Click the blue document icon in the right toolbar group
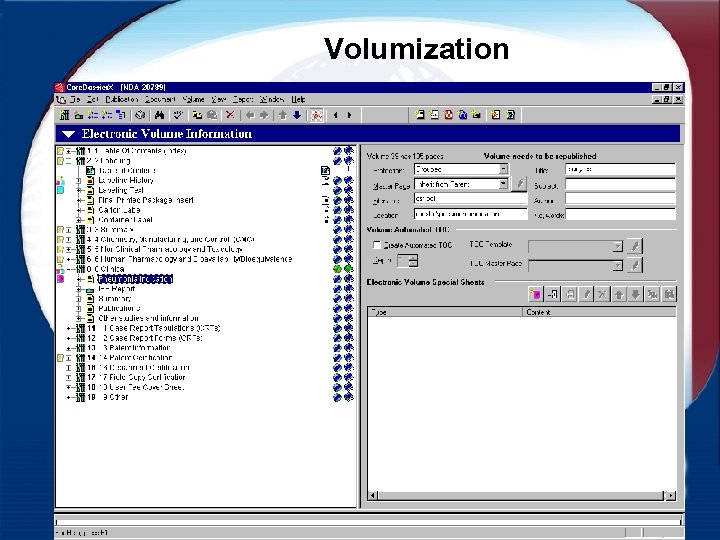 point(462,115)
